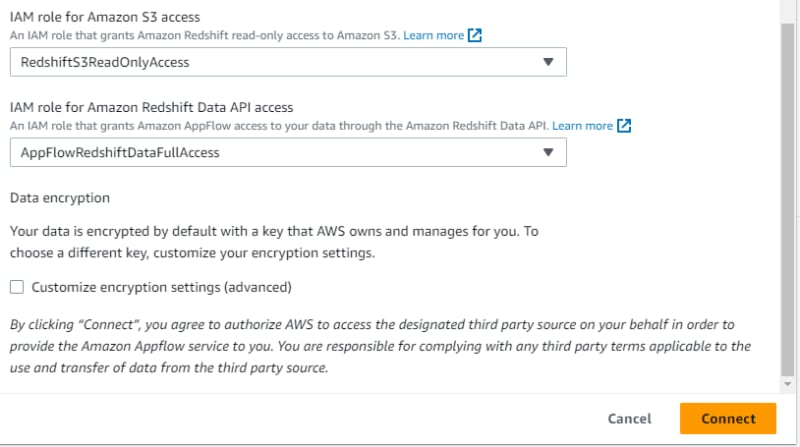Expand the RedshiftS3ReadOnlyAccess role dropdown
Image resolution: width=800 pixels, height=447 pixels.
pyautogui.click(x=288, y=62)
